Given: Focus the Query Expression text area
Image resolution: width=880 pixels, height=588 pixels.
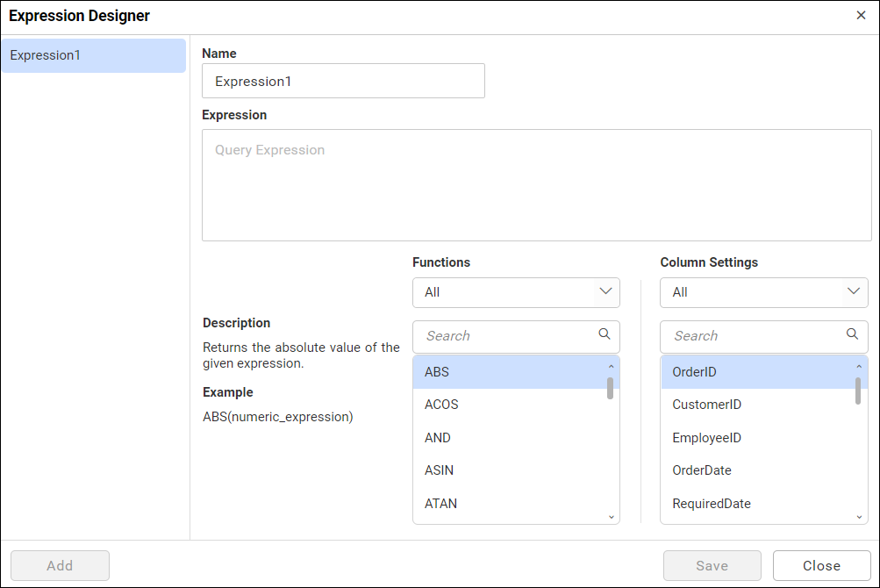Looking at the screenshot, I should [536, 185].
